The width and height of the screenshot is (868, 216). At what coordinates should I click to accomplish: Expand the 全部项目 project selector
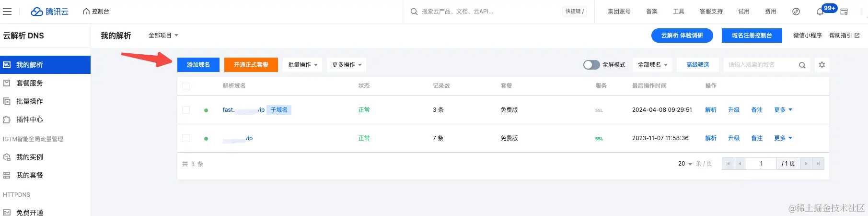[163, 36]
